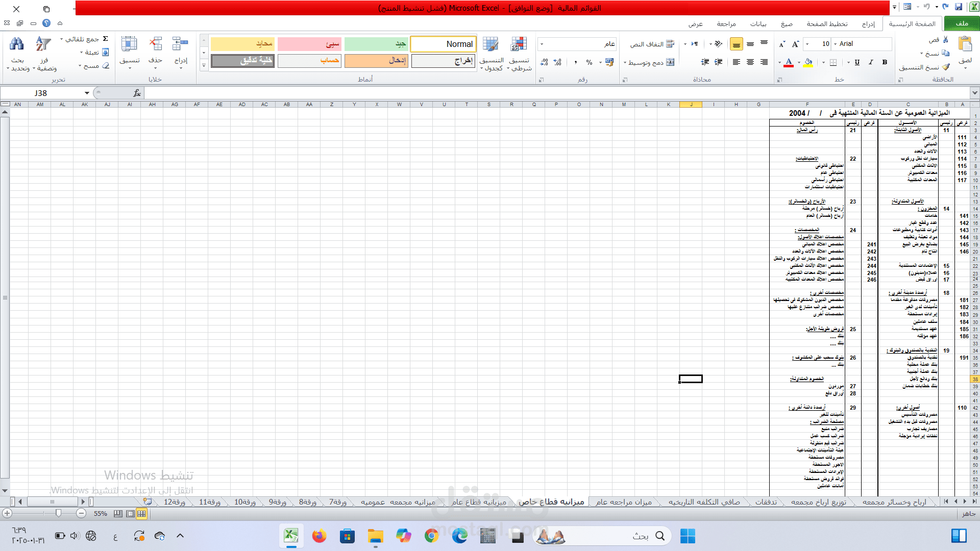Expand the Name Box dropdown arrow
The width and height of the screenshot is (980, 551).
(87, 93)
